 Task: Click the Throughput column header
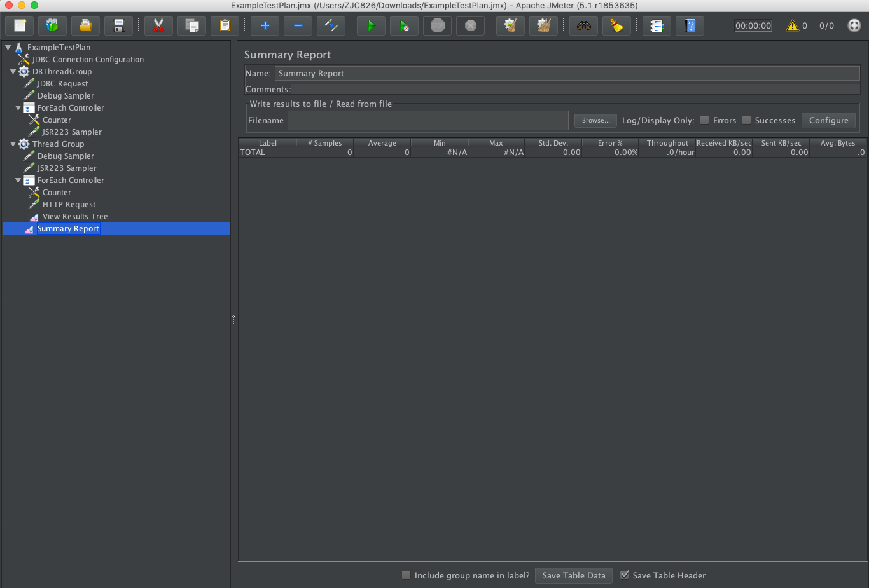tap(667, 143)
